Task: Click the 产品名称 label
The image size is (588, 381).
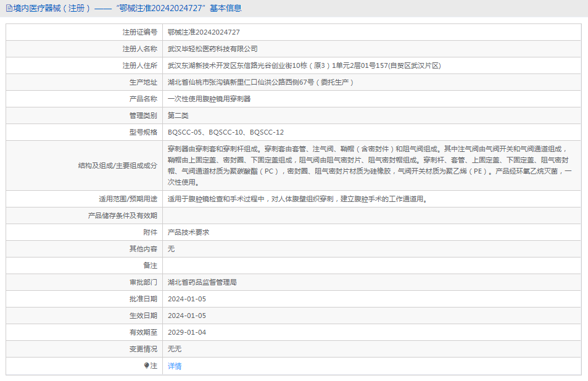Action: click(x=143, y=99)
